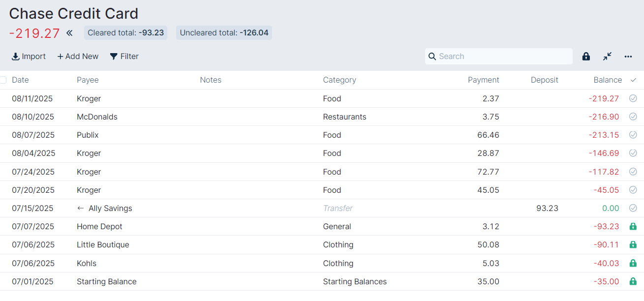
Task: Sort by the Date column header
Action: (20, 80)
